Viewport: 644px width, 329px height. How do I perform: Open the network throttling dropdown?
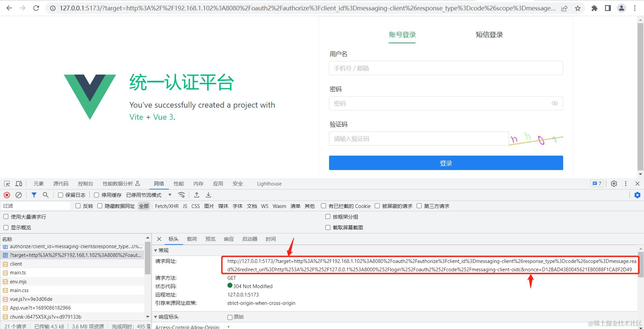[169, 195]
